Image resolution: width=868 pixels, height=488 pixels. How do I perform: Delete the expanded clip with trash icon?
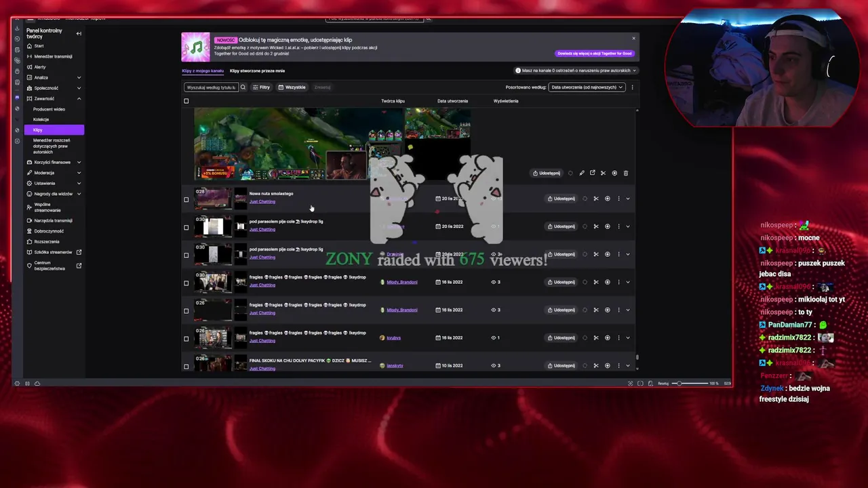coord(625,173)
